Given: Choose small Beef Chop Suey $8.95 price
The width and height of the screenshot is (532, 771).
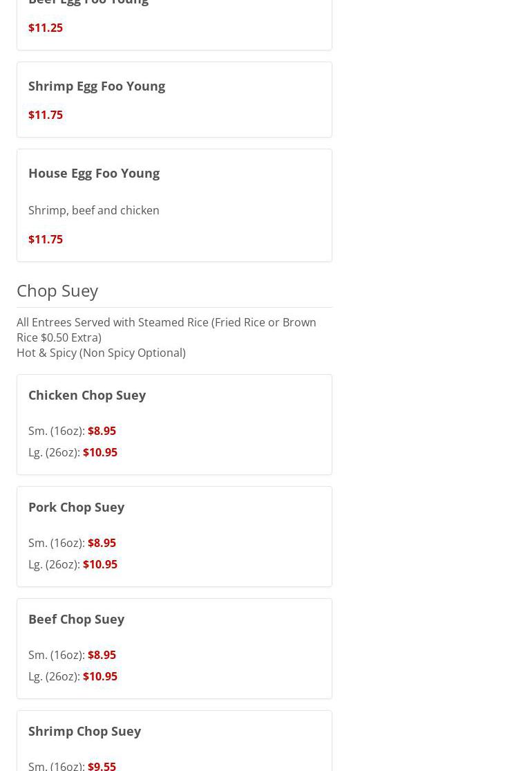Looking at the screenshot, I should pyautogui.click(x=102, y=655).
